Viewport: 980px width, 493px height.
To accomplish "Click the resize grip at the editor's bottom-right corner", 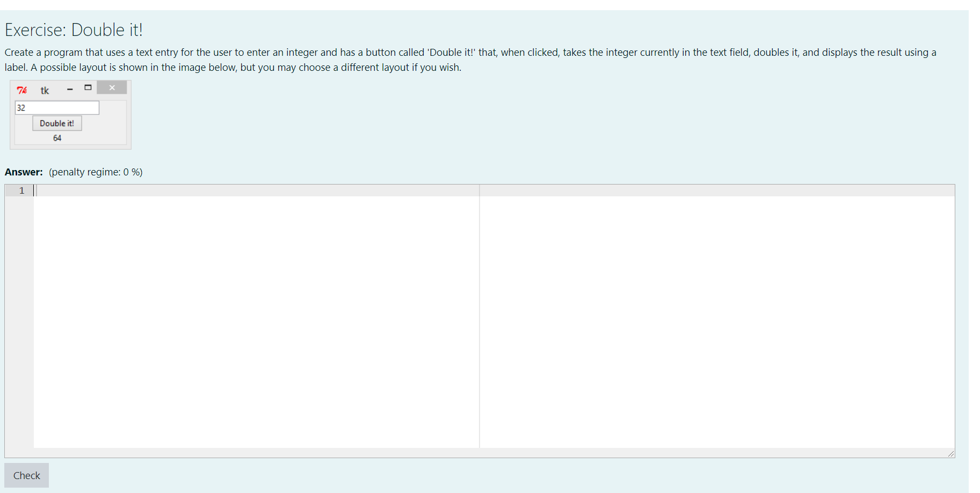I will (x=951, y=454).
